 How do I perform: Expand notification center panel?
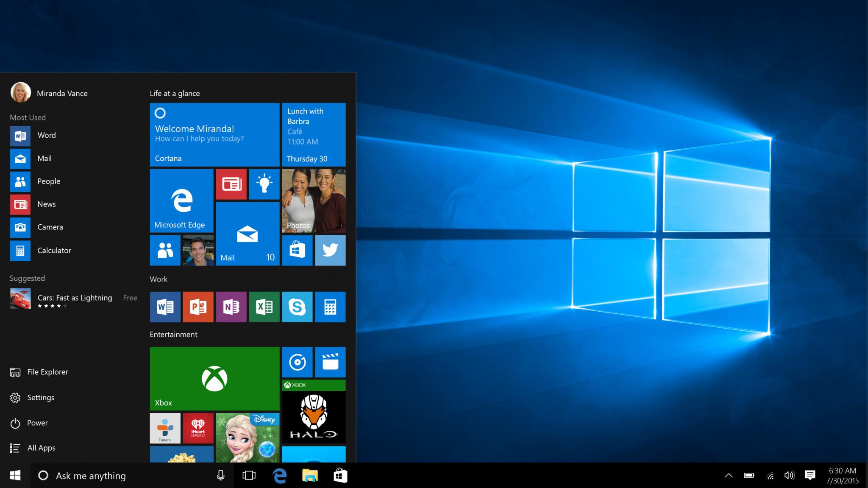tap(811, 475)
